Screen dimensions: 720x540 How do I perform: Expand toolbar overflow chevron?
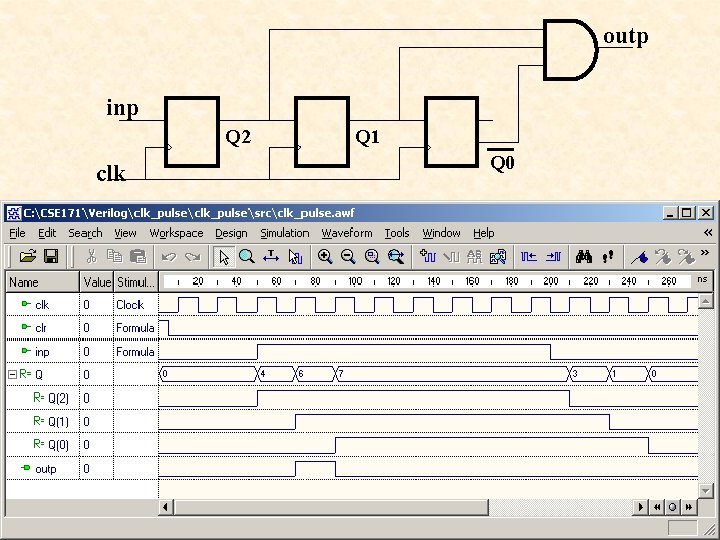click(x=705, y=253)
